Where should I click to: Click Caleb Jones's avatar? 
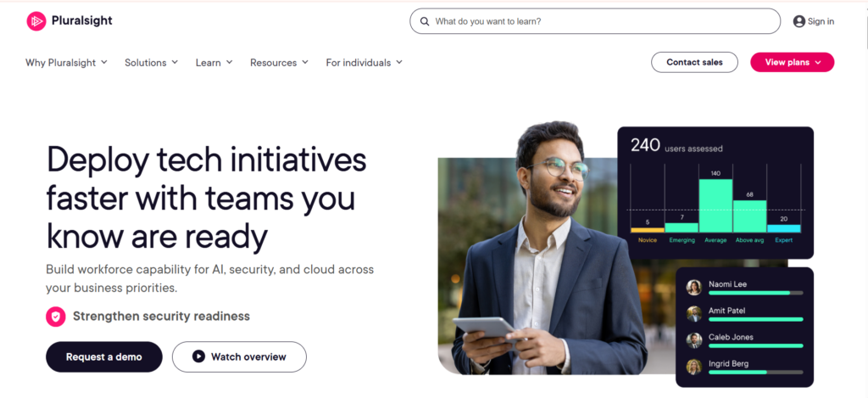(694, 340)
